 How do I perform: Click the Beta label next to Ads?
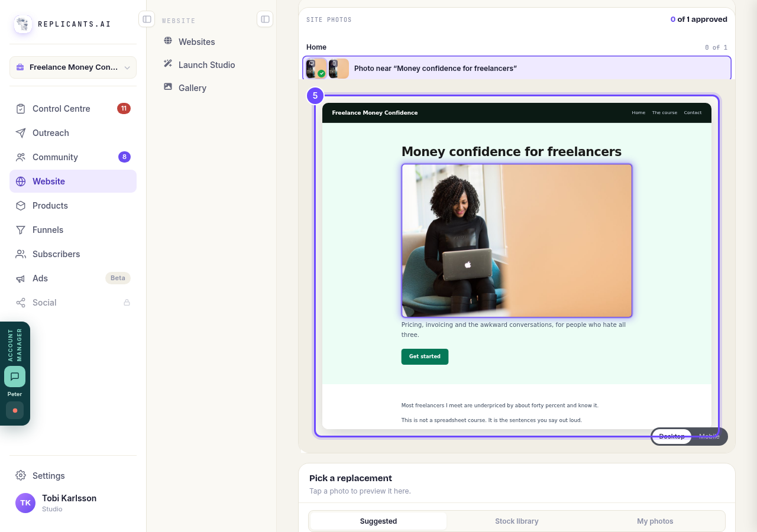point(118,278)
